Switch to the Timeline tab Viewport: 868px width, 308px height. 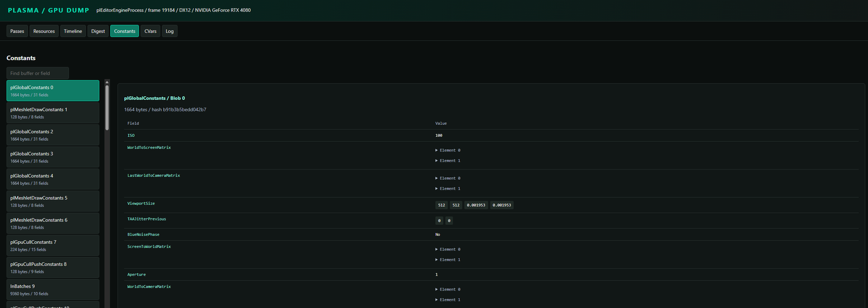[73, 31]
